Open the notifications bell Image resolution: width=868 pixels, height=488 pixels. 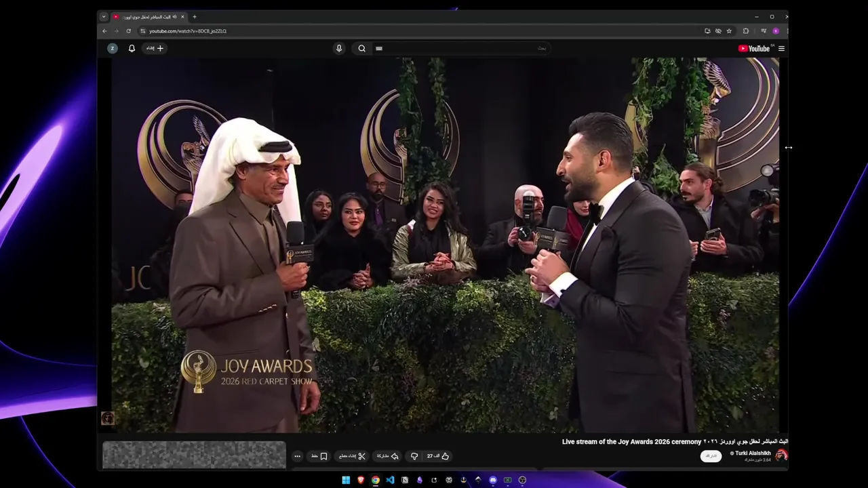coord(132,48)
